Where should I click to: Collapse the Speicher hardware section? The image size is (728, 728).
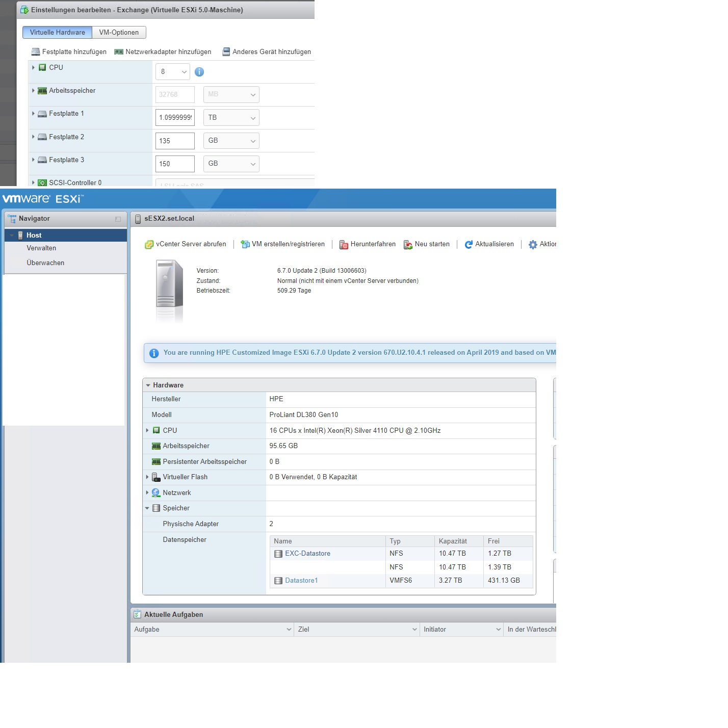147,508
